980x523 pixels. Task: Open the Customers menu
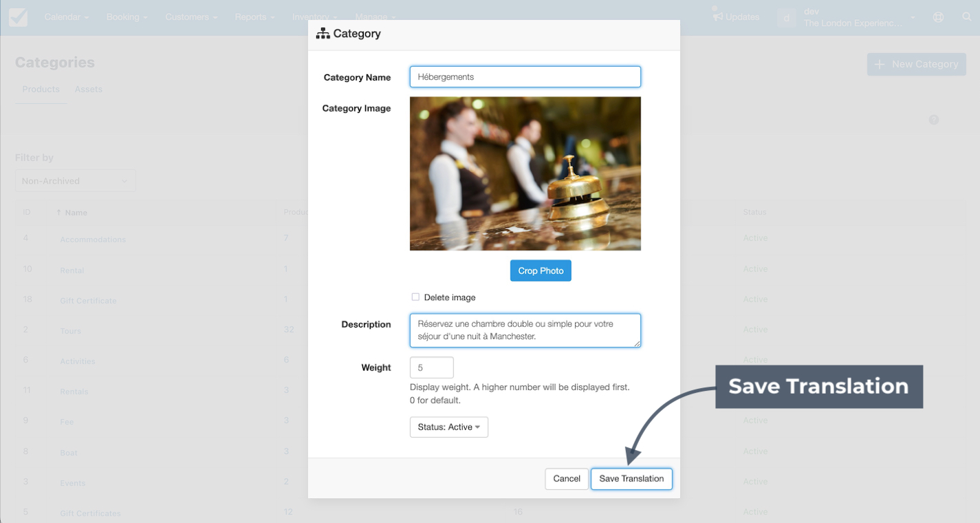tap(192, 17)
